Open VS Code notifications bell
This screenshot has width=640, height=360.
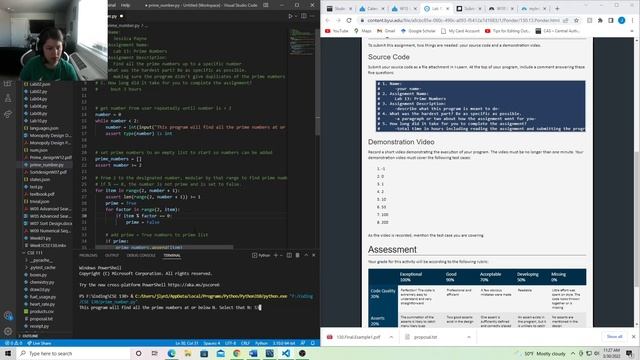[x=313, y=343]
